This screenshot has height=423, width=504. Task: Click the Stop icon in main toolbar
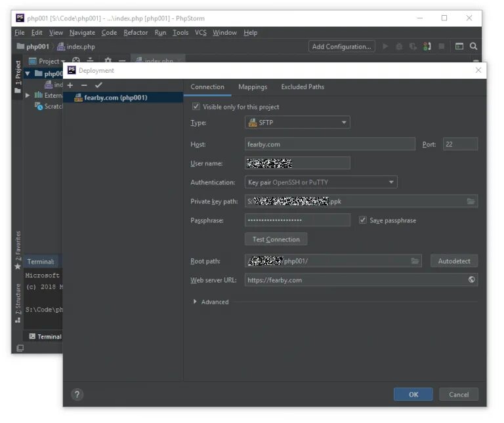441,47
